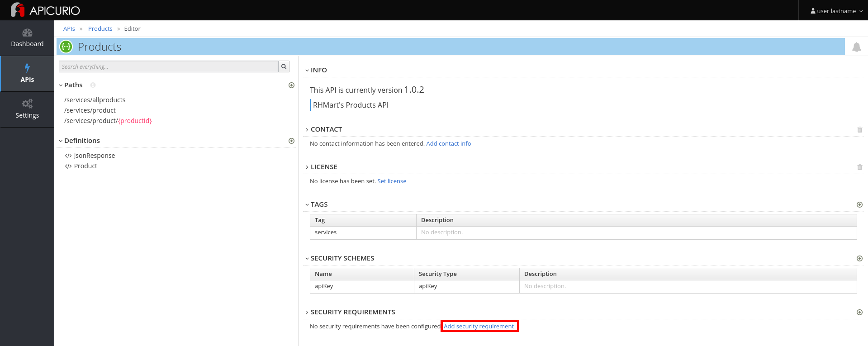Collapse the Definitions section
This screenshot has width=868, height=346.
tap(61, 141)
